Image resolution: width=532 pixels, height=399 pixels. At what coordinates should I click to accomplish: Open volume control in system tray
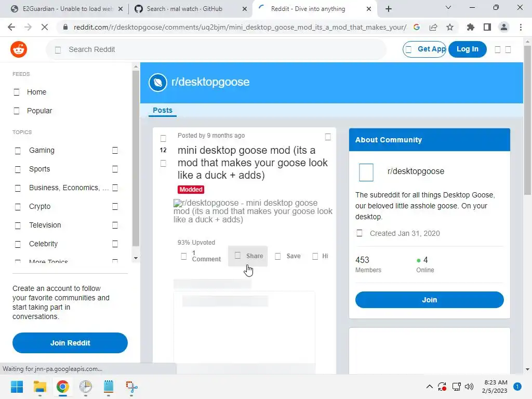coord(469,387)
